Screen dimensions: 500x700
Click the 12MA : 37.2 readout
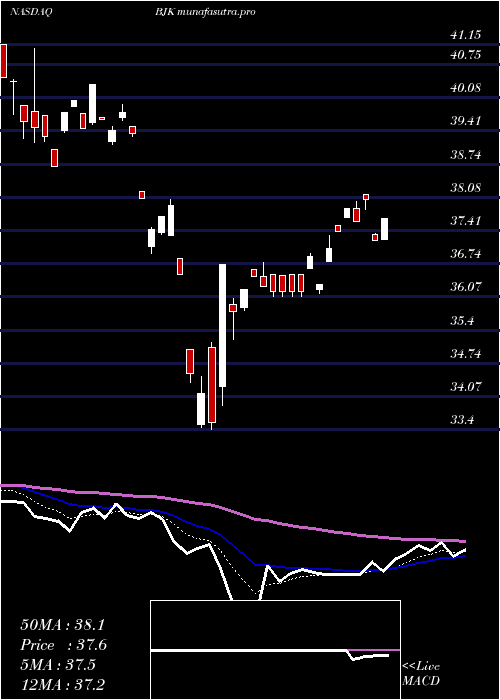62,684
